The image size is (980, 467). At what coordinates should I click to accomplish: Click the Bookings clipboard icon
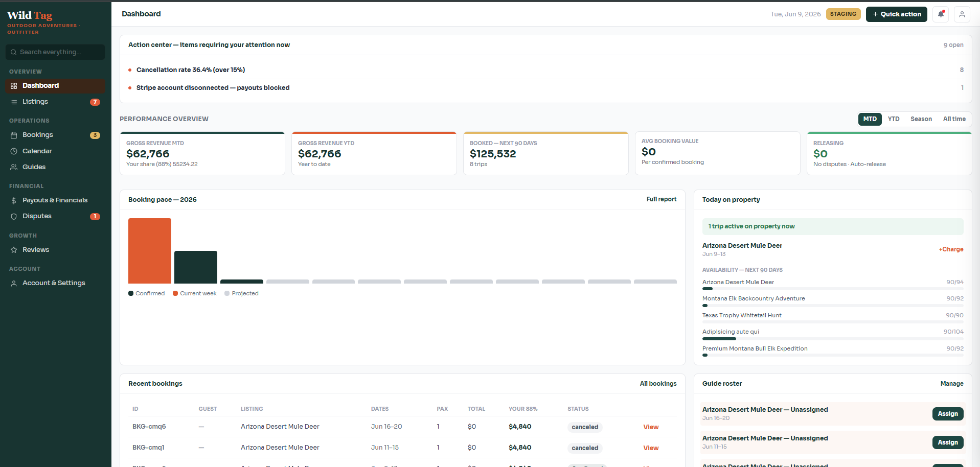(x=14, y=135)
